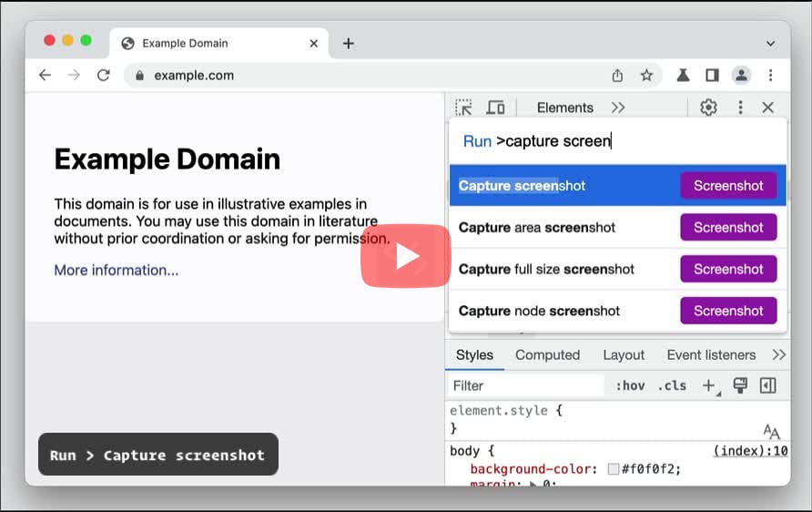Toggle computed styles sidebar icon
Viewport: 812px width, 512px height.
768,385
